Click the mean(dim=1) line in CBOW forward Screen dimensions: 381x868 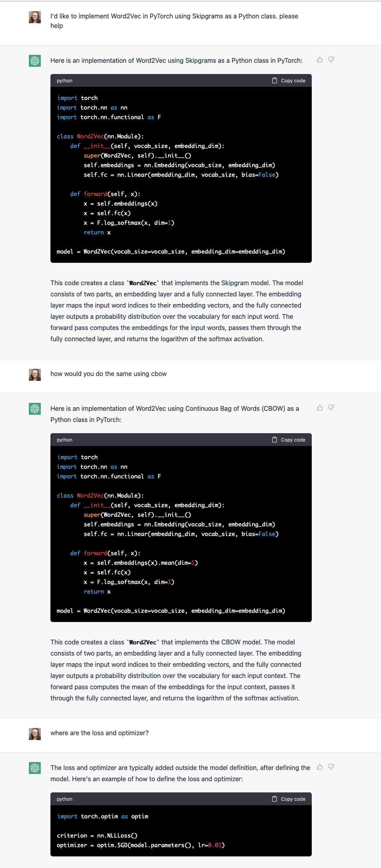[141, 563]
